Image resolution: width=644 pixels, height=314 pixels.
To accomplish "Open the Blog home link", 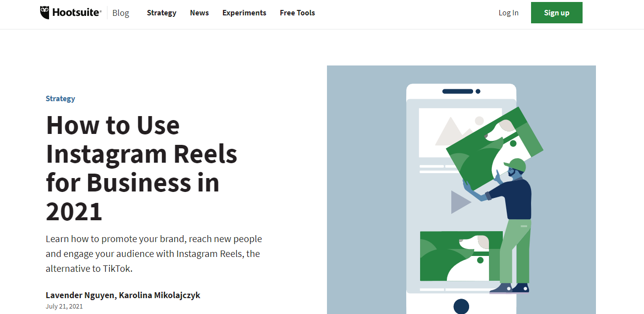I will coord(120,13).
